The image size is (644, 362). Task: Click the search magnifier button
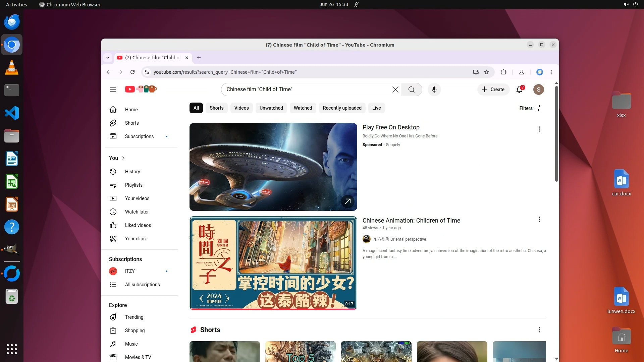(x=411, y=89)
